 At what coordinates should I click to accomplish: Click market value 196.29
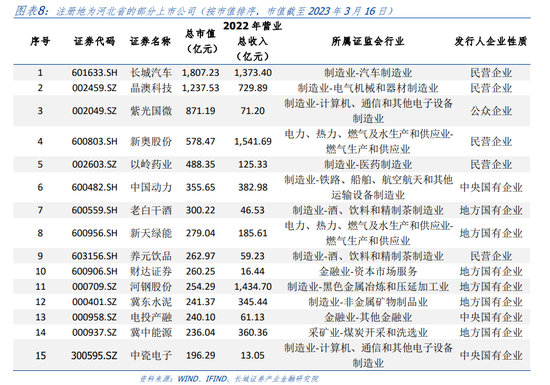point(200,355)
